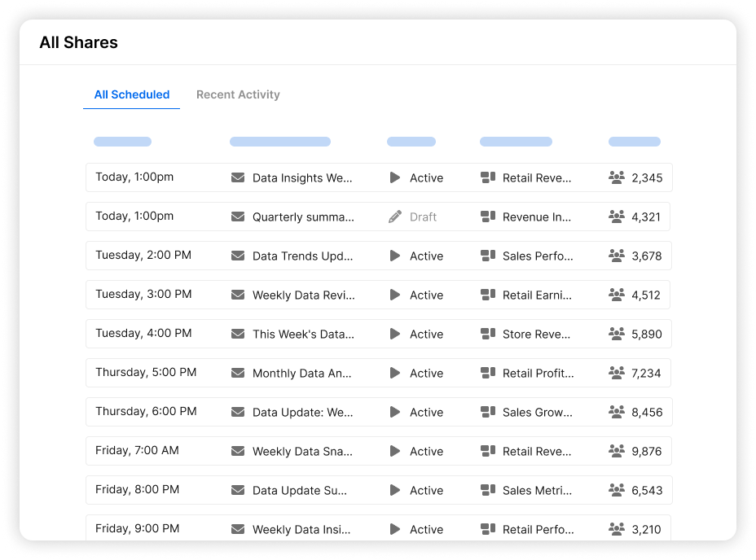Open the Data Insights We... share title

pyautogui.click(x=302, y=177)
